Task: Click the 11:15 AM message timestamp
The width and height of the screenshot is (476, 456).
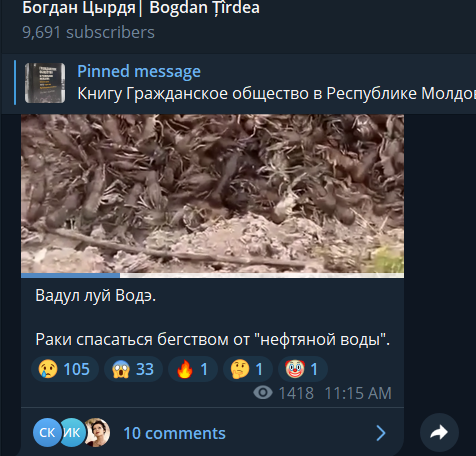Action: point(358,393)
